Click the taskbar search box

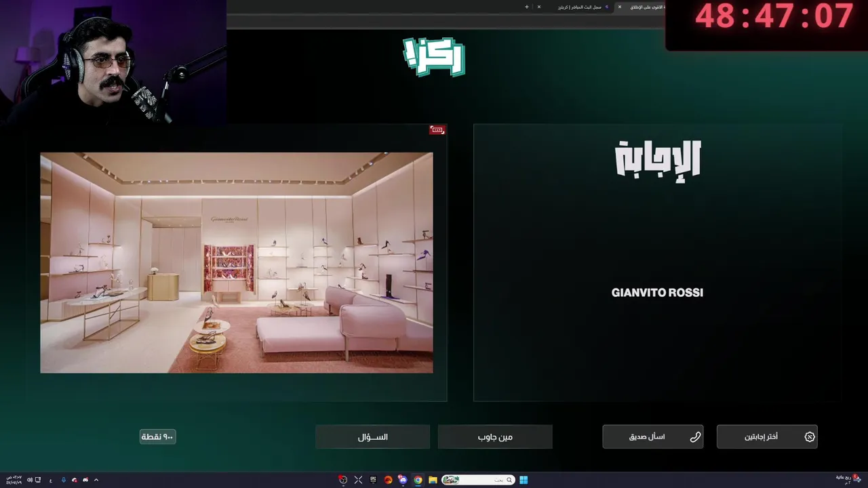coord(478,480)
